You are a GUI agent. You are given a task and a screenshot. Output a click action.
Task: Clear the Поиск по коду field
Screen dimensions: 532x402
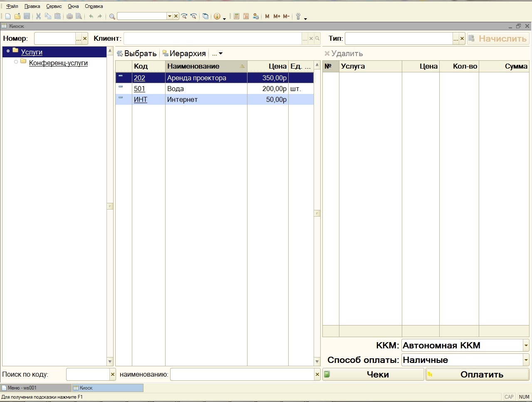(x=112, y=374)
